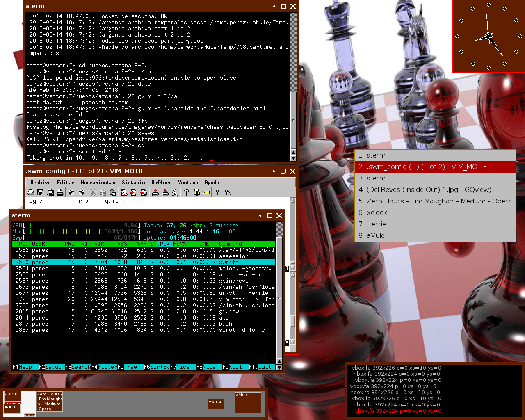Click the Make hammer icon in Vim
This screenshot has height=420, width=525.
click(x=186, y=192)
